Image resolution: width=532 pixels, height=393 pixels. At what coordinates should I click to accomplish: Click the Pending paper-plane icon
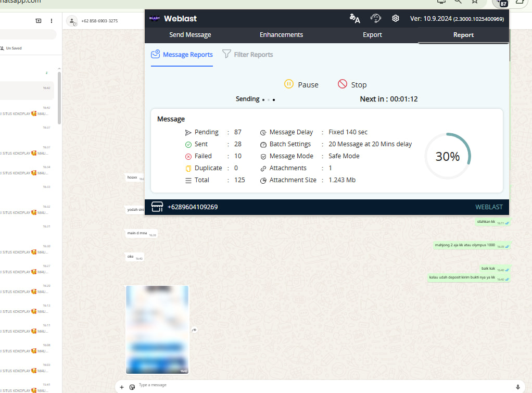188,133
